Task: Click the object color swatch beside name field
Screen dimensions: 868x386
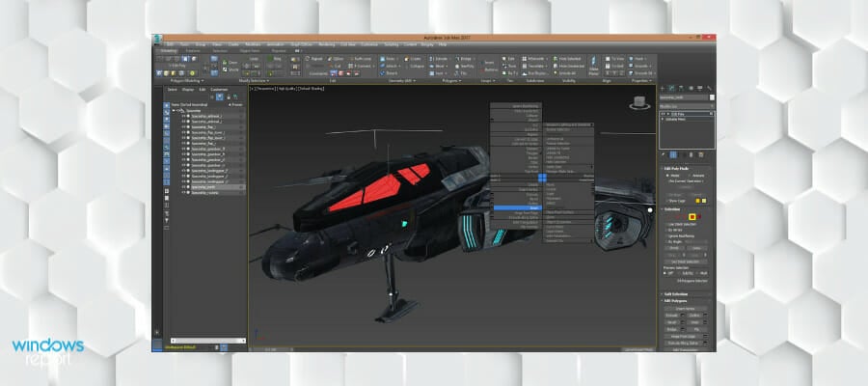Action: pos(712,97)
